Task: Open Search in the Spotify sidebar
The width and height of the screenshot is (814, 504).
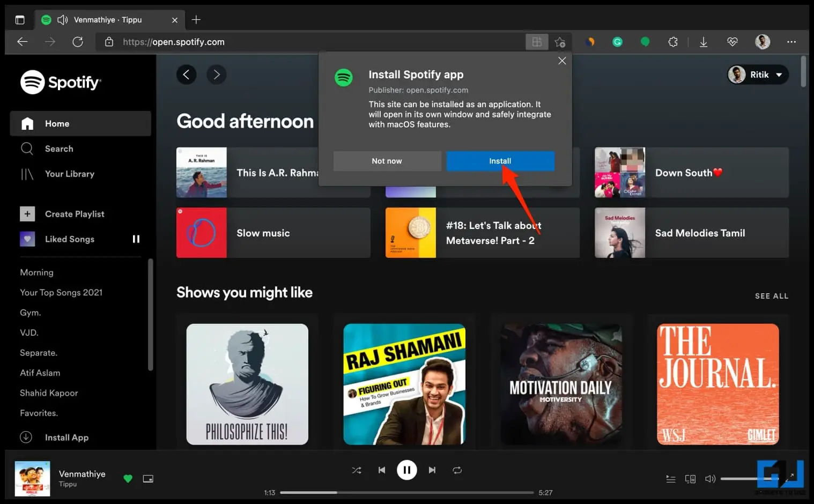Action: 80,149
